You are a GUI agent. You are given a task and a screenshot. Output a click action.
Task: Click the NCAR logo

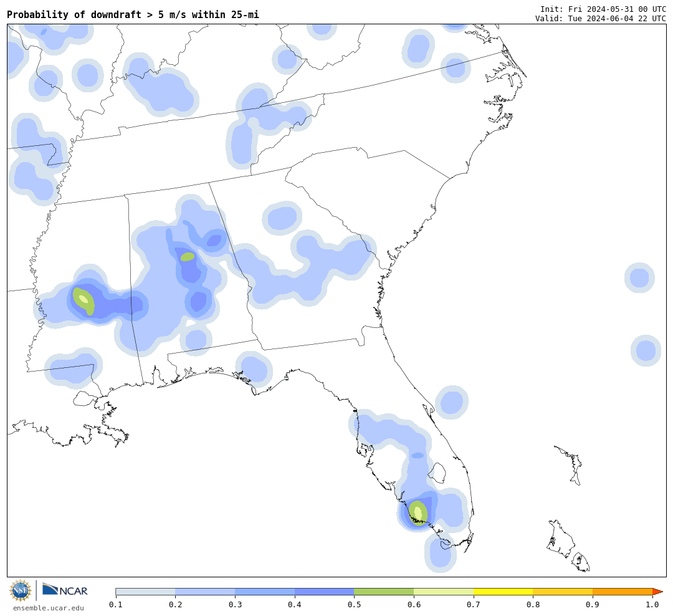pos(65,590)
